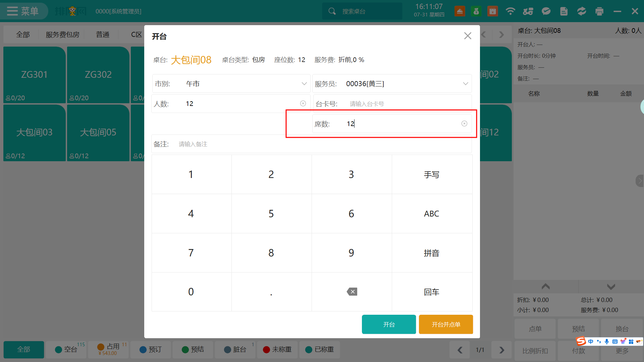Switch keypad to 手写 input mode

(x=432, y=175)
